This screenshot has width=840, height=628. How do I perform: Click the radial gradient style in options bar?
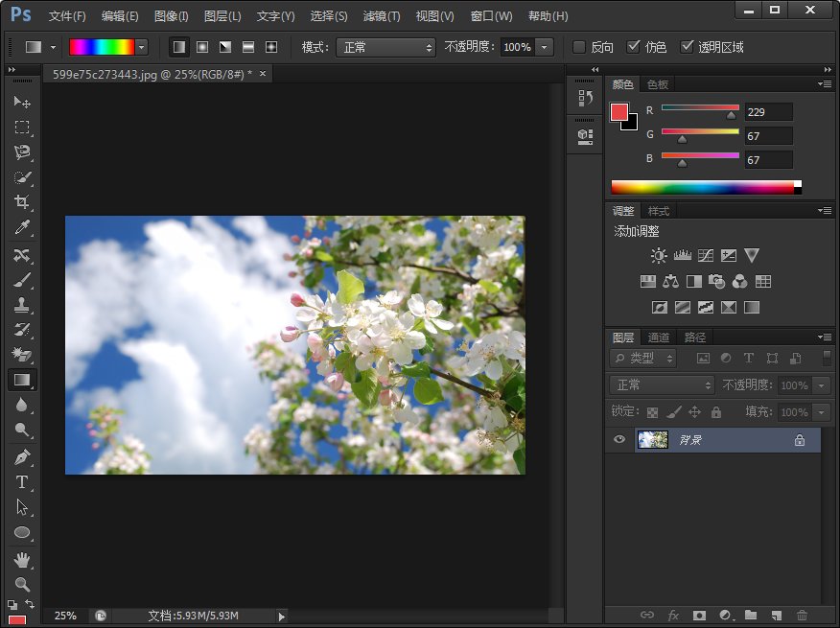tap(201, 46)
